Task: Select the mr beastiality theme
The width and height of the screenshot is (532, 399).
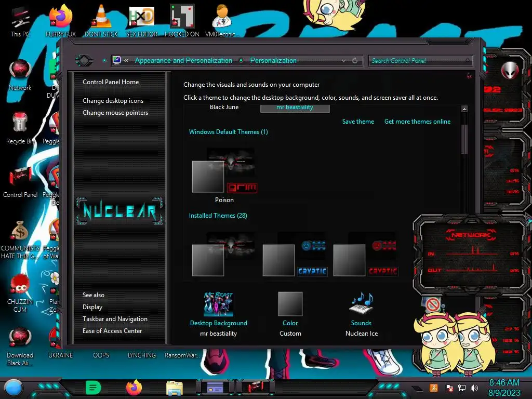Action: point(295,108)
